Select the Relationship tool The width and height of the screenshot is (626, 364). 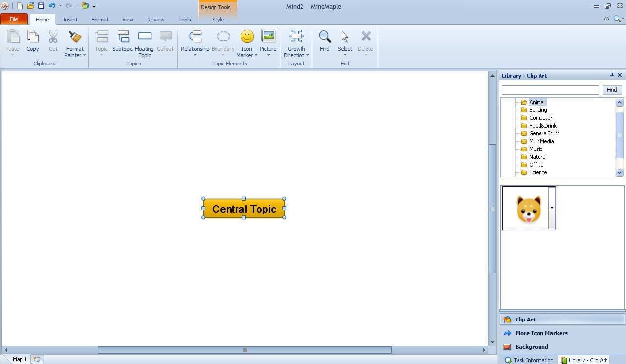click(195, 37)
